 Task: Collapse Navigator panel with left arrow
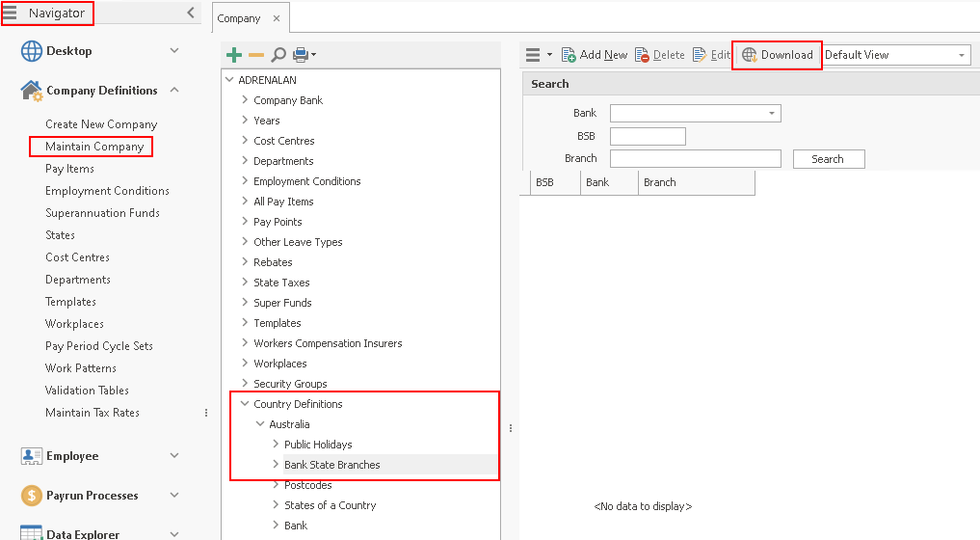(191, 13)
